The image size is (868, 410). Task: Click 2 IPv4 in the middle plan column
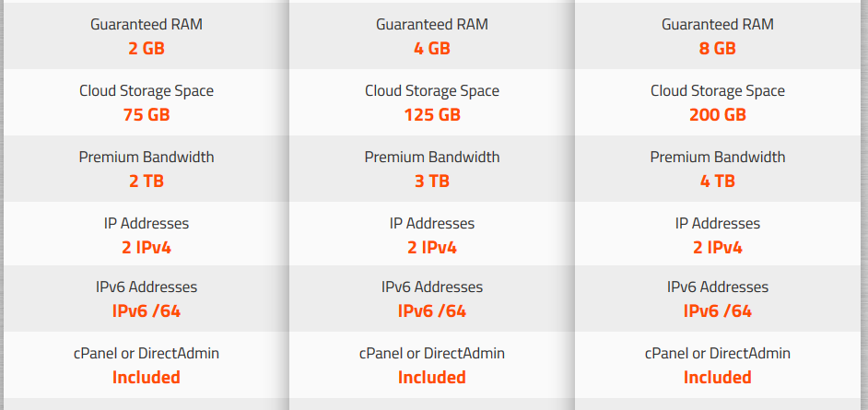click(432, 247)
